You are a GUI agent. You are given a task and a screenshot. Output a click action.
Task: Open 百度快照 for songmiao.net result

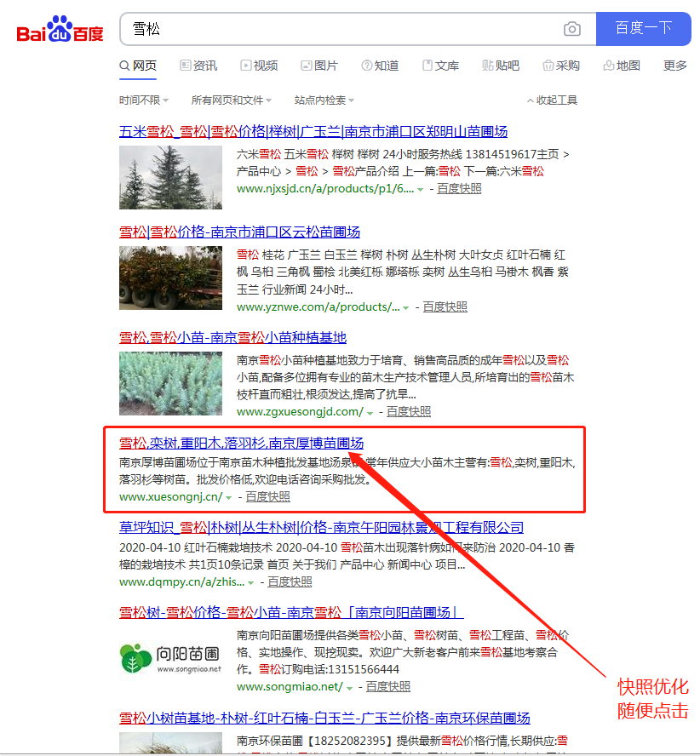388,687
